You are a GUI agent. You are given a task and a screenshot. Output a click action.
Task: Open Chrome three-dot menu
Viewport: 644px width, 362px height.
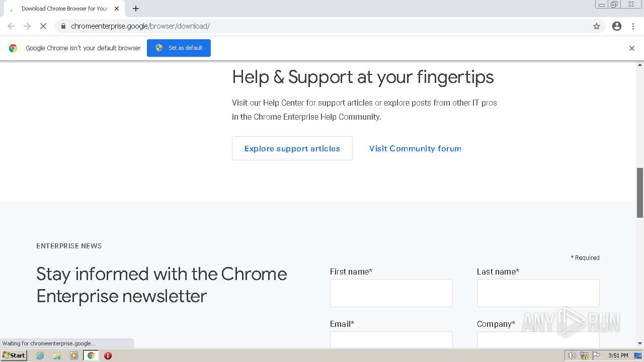(633, 26)
